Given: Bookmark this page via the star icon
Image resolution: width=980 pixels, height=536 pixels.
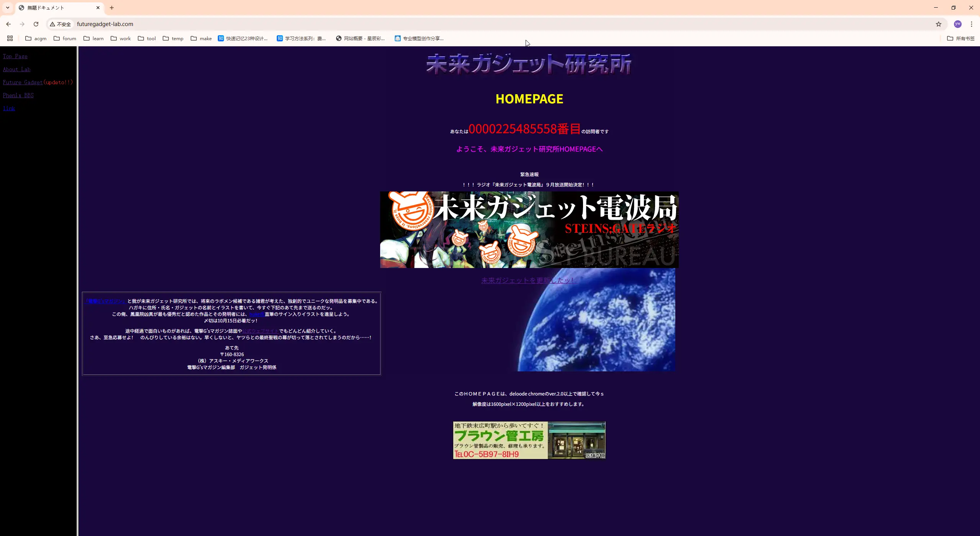Looking at the screenshot, I should click(x=938, y=24).
